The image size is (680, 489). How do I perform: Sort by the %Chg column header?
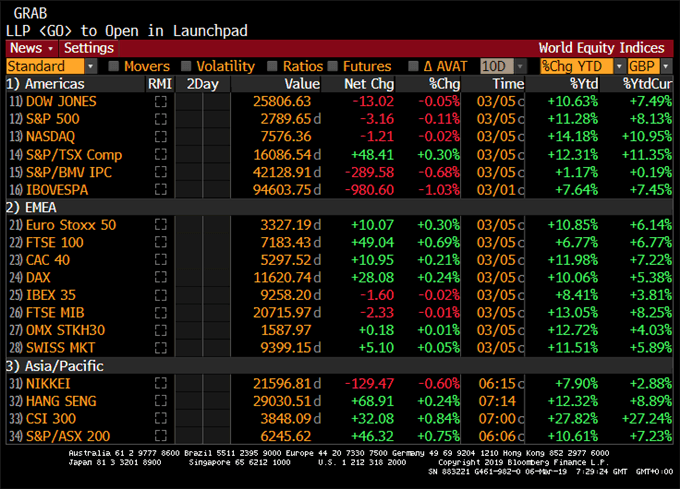click(x=444, y=84)
